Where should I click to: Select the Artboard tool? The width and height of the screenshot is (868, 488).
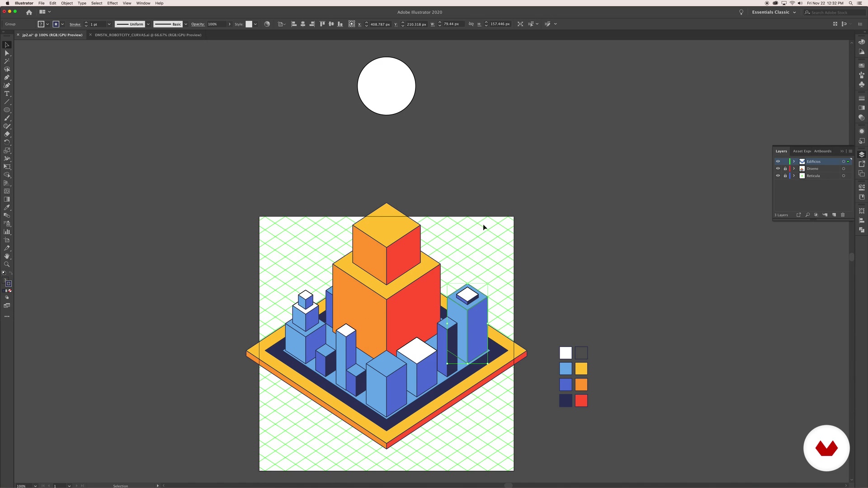coord(7,240)
